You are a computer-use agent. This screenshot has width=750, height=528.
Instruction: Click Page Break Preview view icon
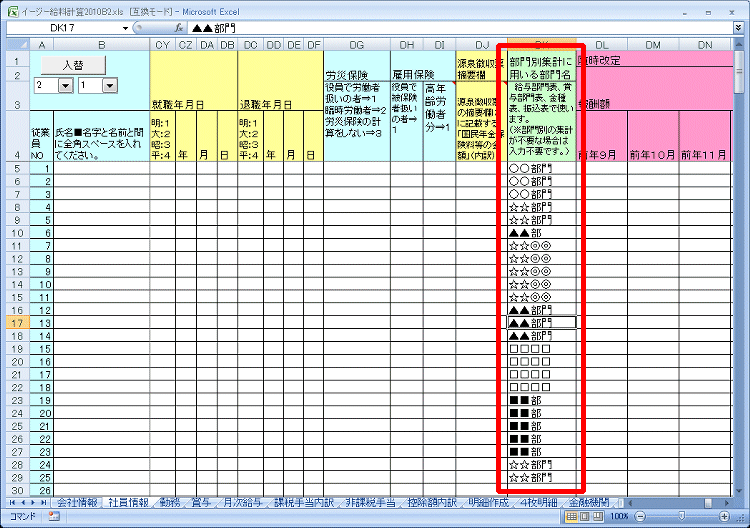click(600, 518)
